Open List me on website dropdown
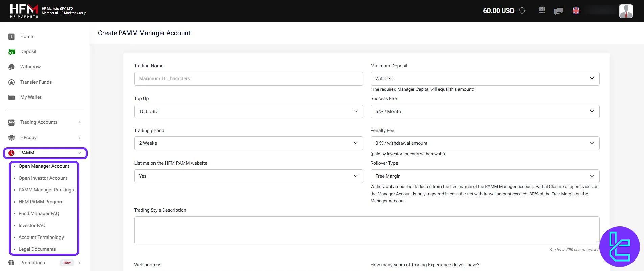The image size is (644, 271). coord(248,176)
